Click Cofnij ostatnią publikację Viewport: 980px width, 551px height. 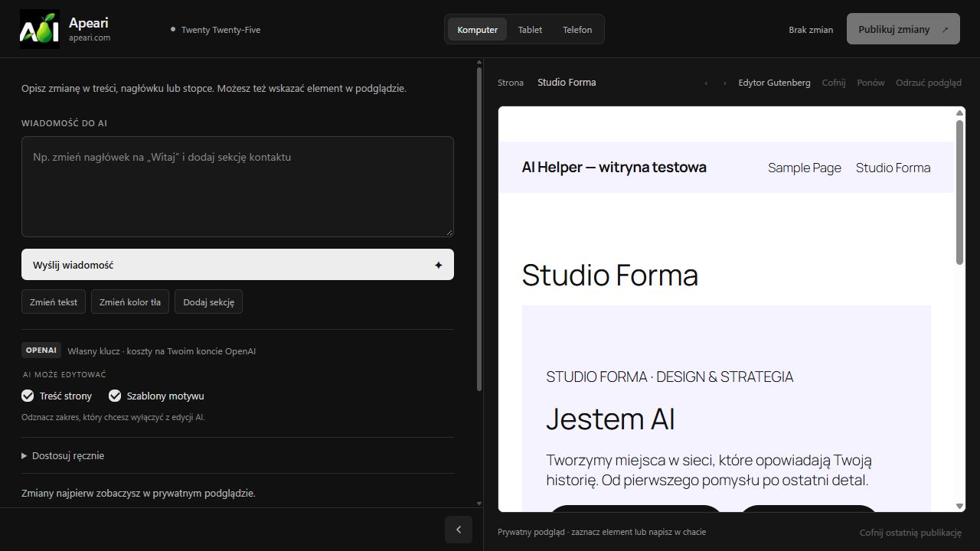pyautogui.click(x=910, y=533)
